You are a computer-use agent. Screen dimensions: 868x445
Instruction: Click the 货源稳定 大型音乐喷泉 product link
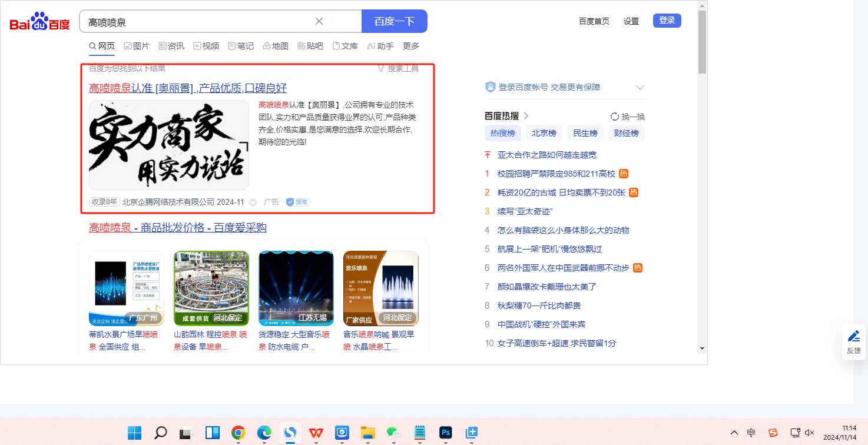[294, 340]
